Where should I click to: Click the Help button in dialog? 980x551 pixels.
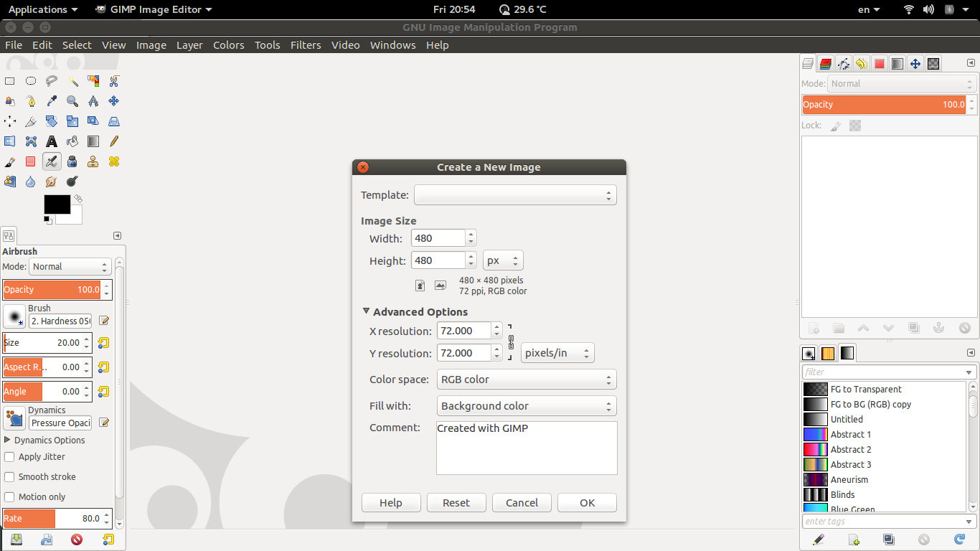pyautogui.click(x=391, y=502)
